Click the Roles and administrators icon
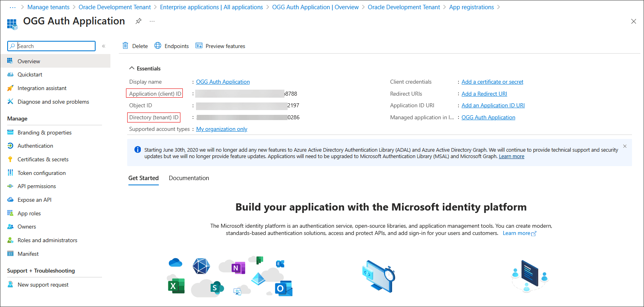644x307 pixels. pos(10,240)
